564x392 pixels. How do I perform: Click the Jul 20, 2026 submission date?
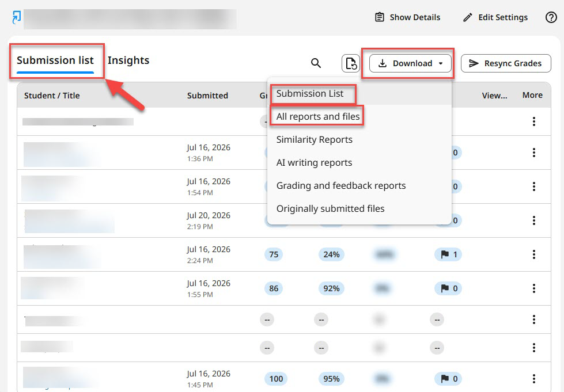[209, 215]
